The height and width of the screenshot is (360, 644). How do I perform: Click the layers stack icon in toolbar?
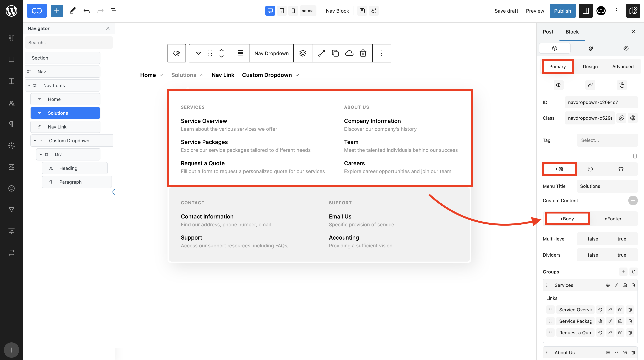click(302, 53)
